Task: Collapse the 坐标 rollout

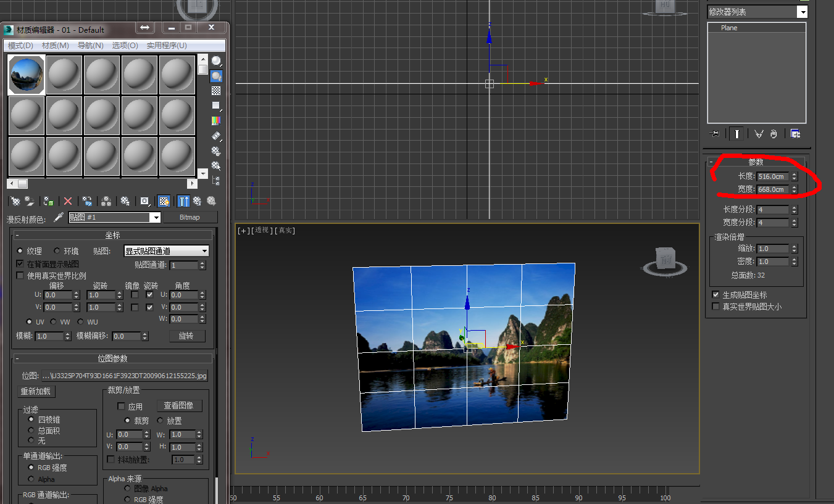Action: click(112, 235)
